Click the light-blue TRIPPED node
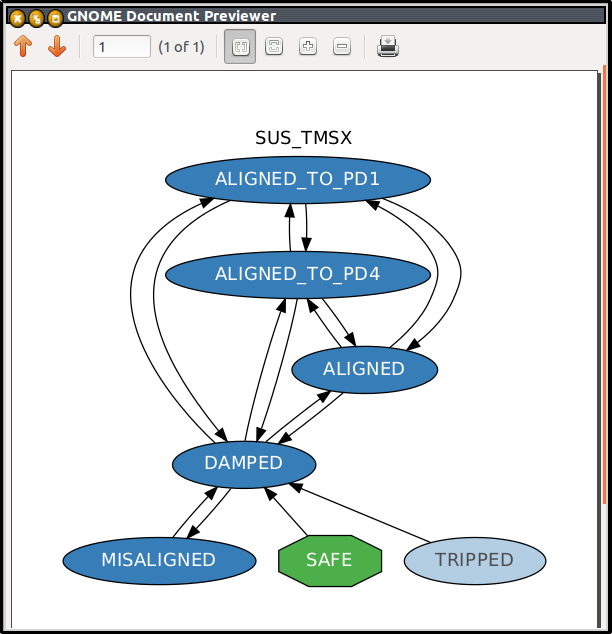This screenshot has height=634, width=612. (475, 561)
